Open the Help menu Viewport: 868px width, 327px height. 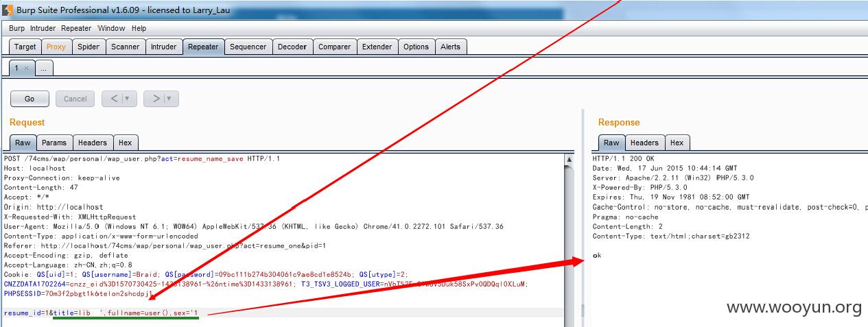point(139,28)
